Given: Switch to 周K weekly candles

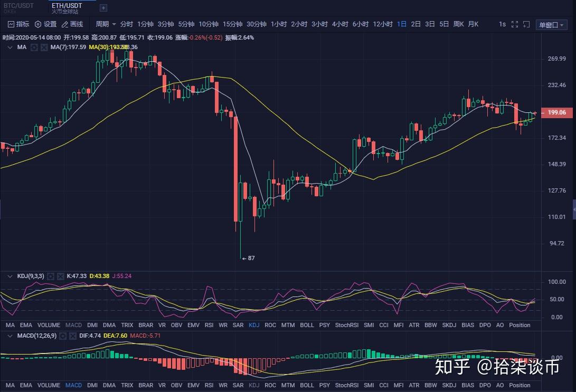Looking at the screenshot, I should pos(458,24).
